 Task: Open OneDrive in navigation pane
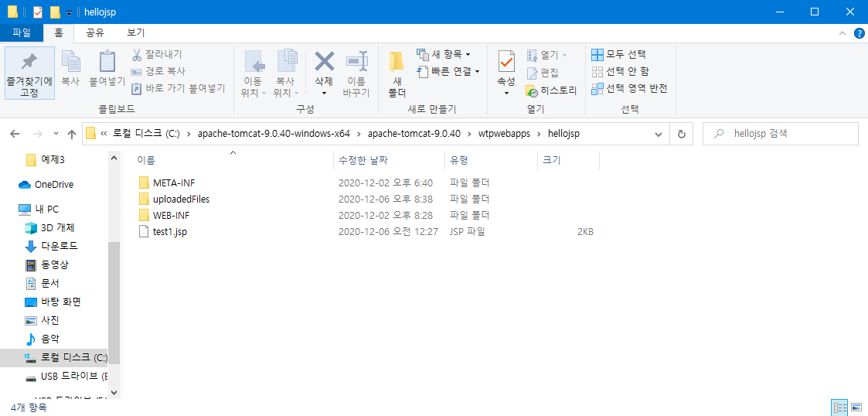(46, 185)
